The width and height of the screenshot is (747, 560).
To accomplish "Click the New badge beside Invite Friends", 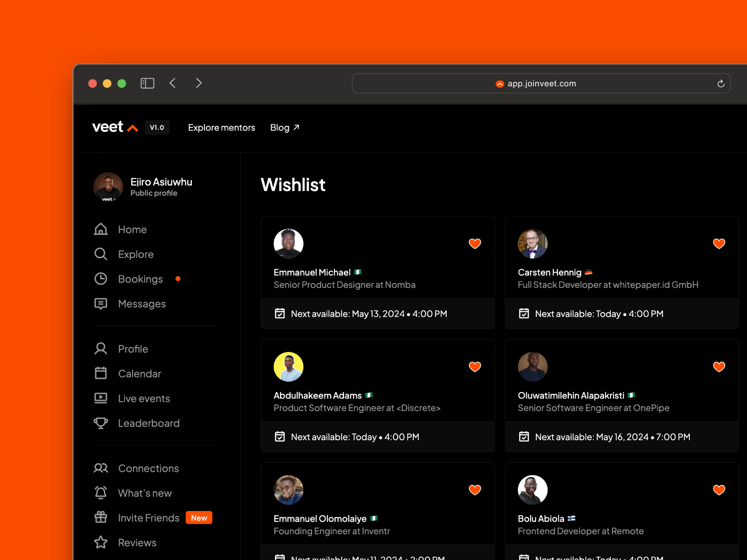I will point(199,518).
